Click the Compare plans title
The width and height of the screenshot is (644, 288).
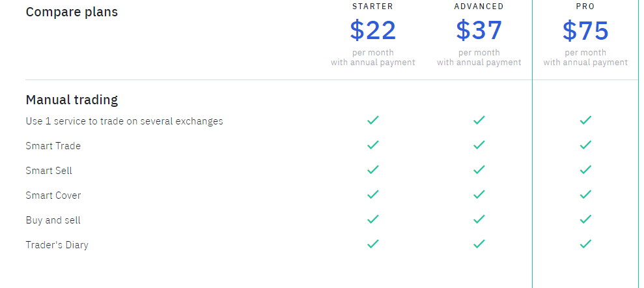coord(72,12)
